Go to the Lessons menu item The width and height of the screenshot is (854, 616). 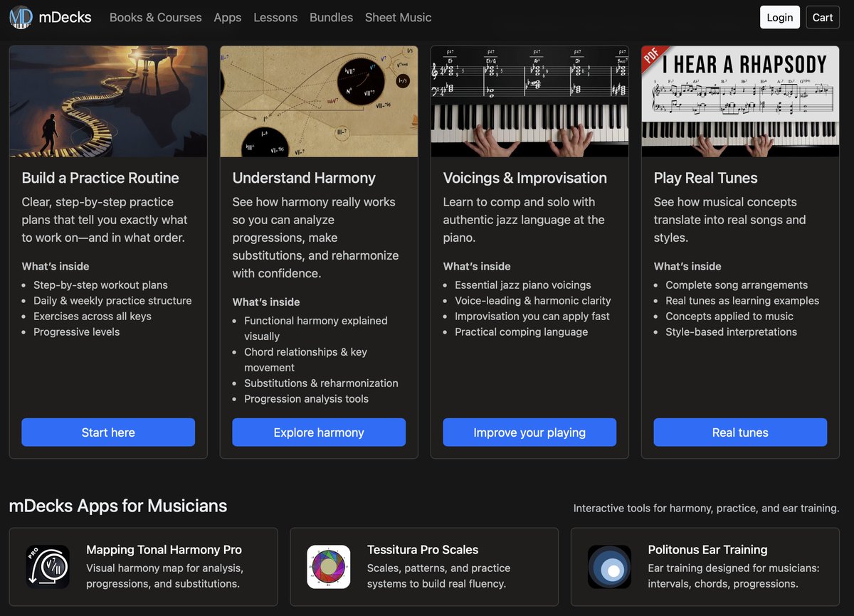[x=275, y=17]
